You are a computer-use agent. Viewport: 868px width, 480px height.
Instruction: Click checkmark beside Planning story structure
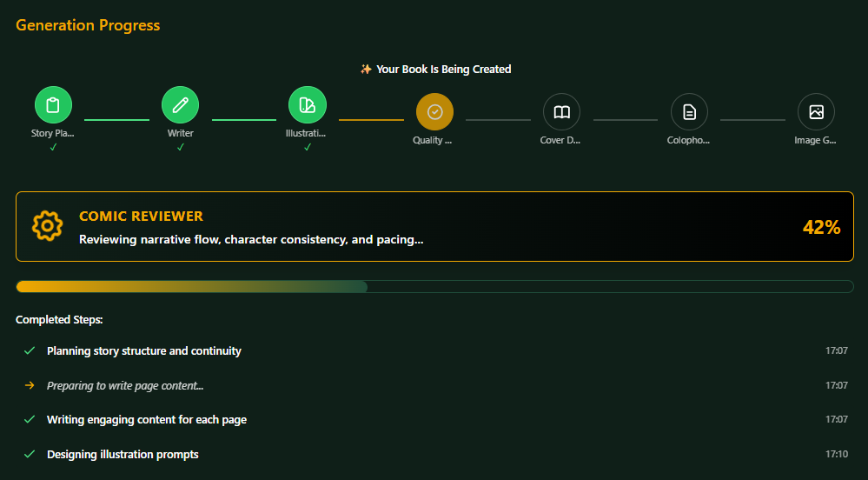[30, 350]
